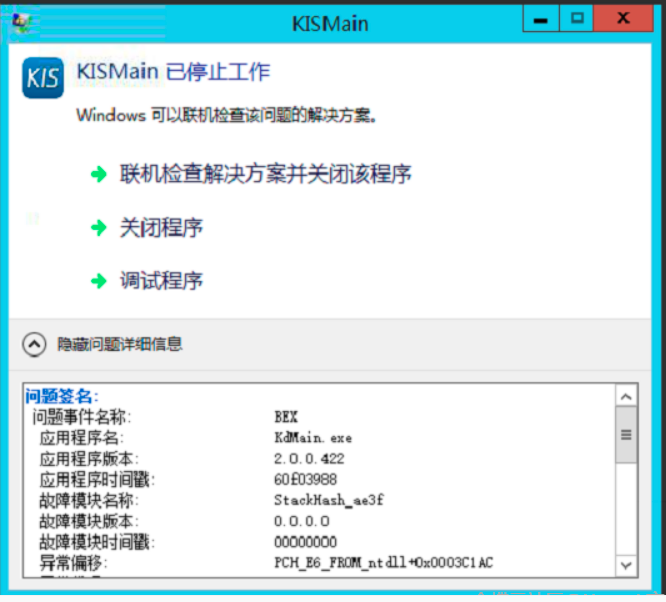Image resolution: width=666 pixels, height=602 pixels.
Task: Select 调试程序 option
Action: (161, 281)
